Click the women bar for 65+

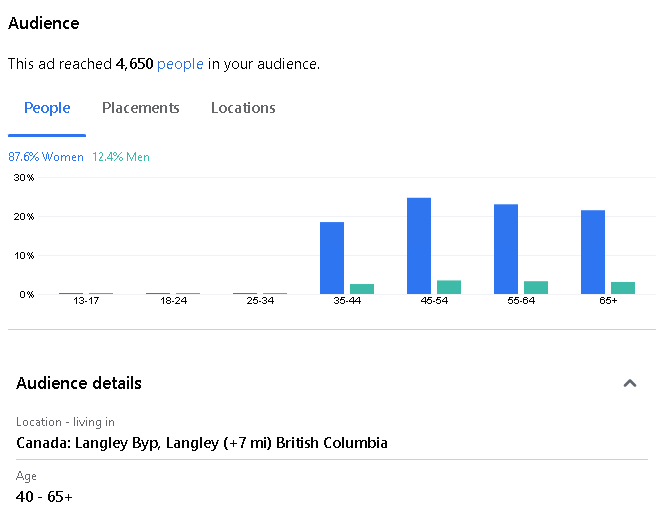593,252
